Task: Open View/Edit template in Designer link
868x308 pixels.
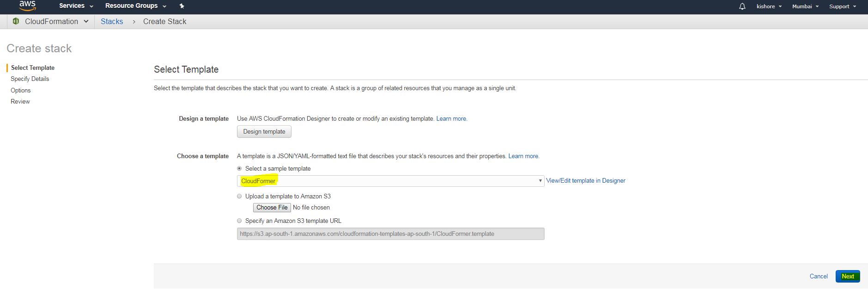Action: [585, 181]
